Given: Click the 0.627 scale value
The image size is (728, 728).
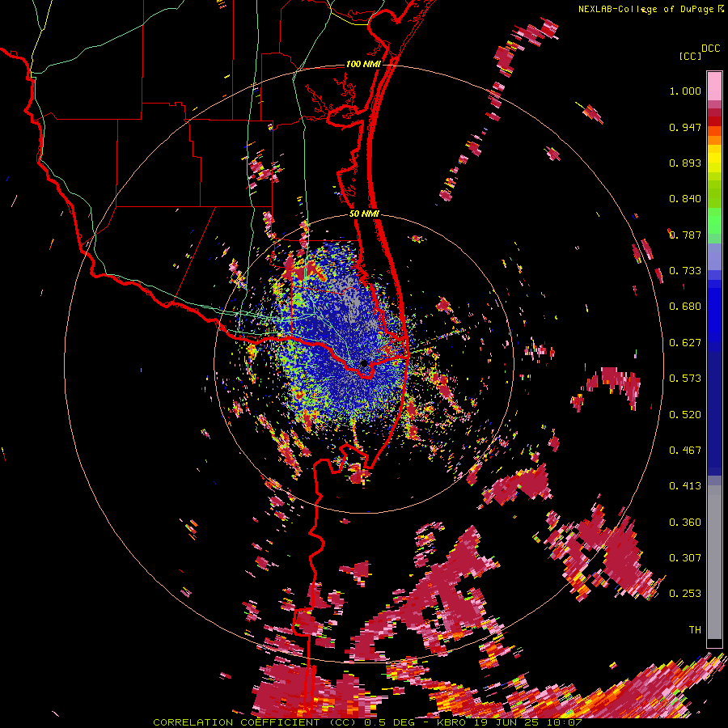Looking at the screenshot, I should (x=685, y=343).
